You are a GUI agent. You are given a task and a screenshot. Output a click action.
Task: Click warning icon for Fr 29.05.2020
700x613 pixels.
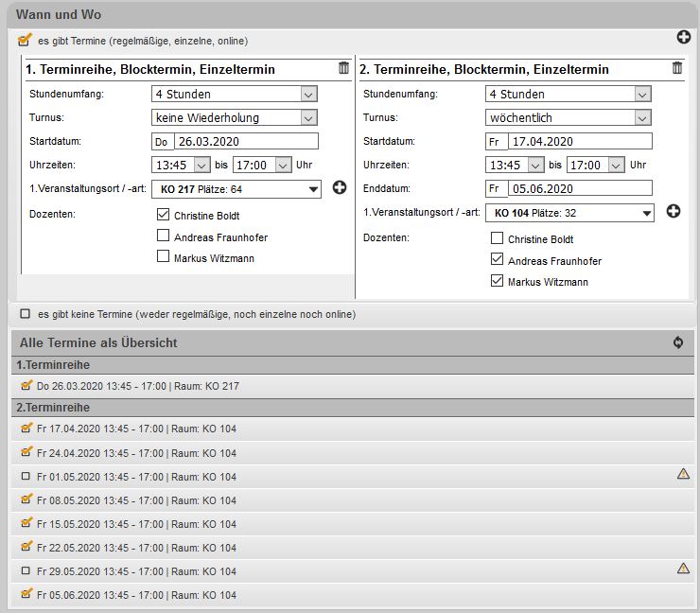coord(683,569)
